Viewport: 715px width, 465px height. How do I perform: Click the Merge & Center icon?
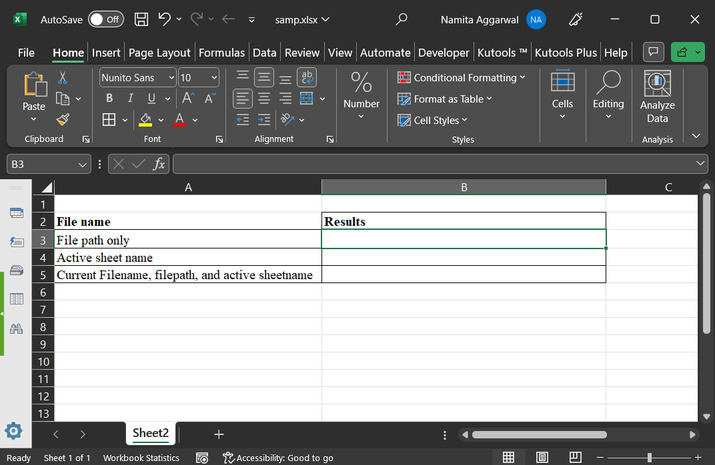point(307,98)
